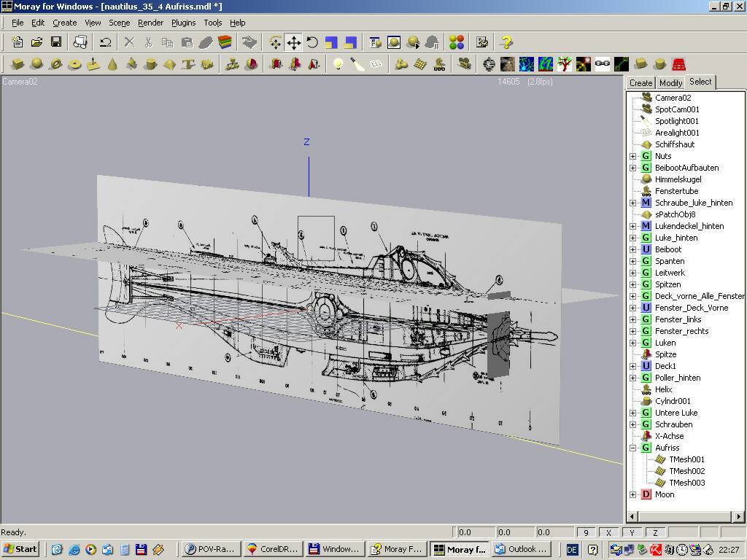Add a point light with the bulb icon
747x560 pixels.
(x=338, y=64)
